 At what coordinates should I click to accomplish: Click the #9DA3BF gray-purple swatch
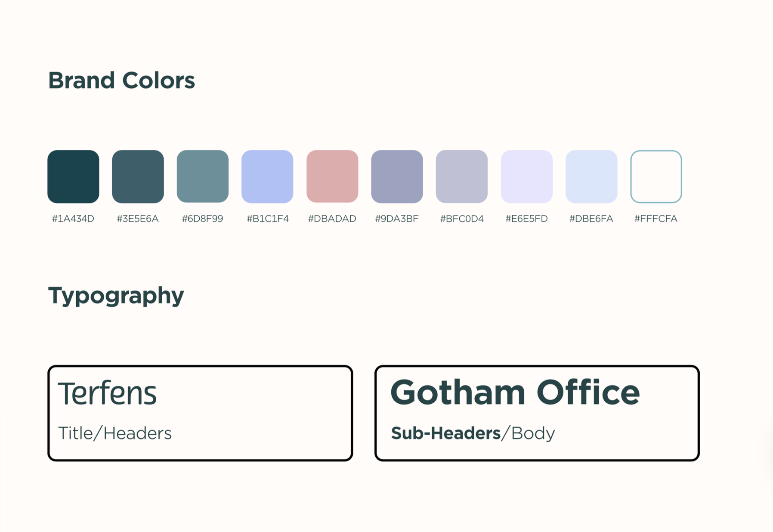click(397, 176)
